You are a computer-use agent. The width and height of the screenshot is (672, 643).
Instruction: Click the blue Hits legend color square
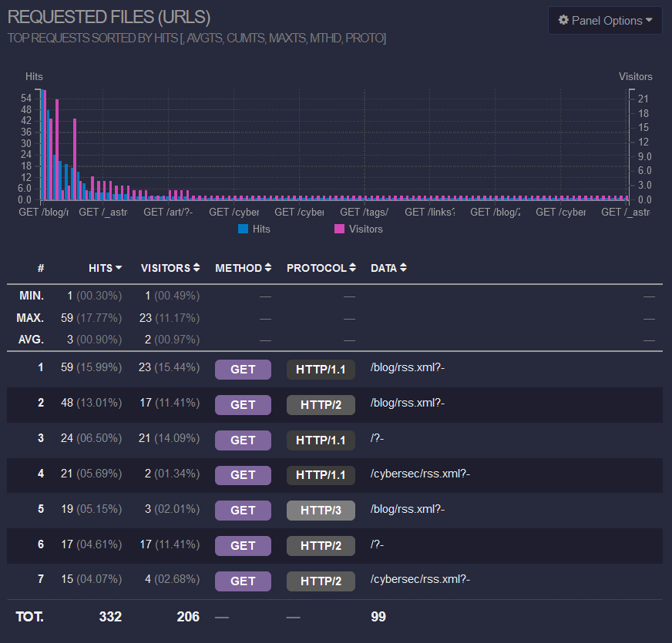(x=244, y=229)
